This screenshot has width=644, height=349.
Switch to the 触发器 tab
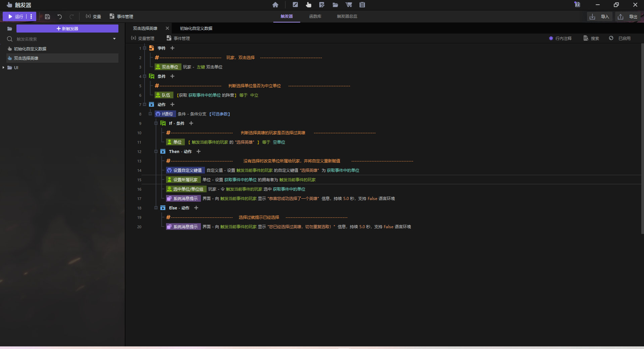pos(287,16)
